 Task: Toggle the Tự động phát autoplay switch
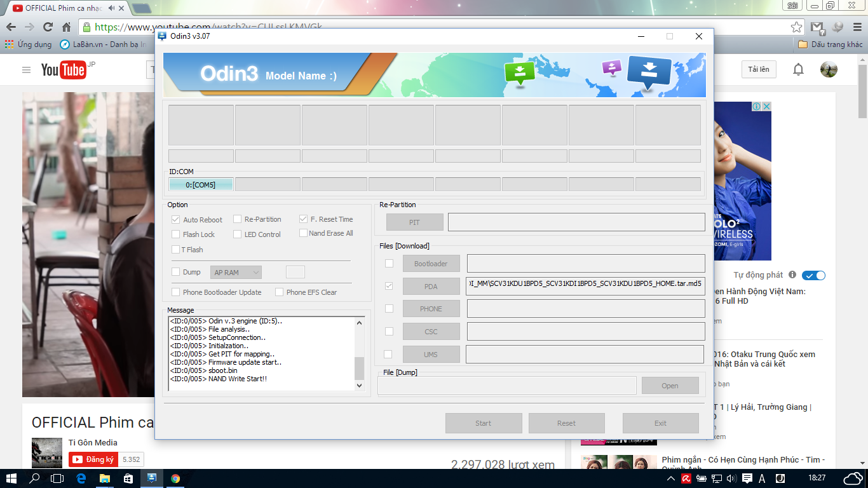click(x=813, y=275)
